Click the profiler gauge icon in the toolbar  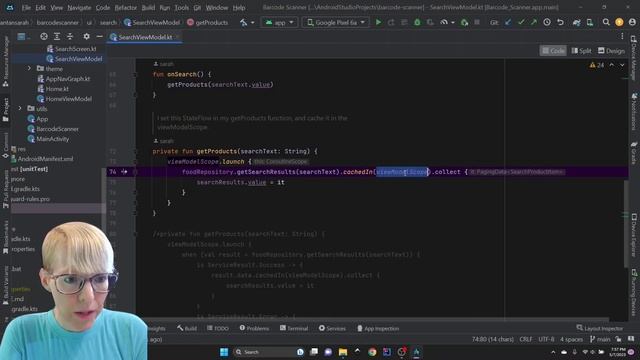[x=444, y=22]
